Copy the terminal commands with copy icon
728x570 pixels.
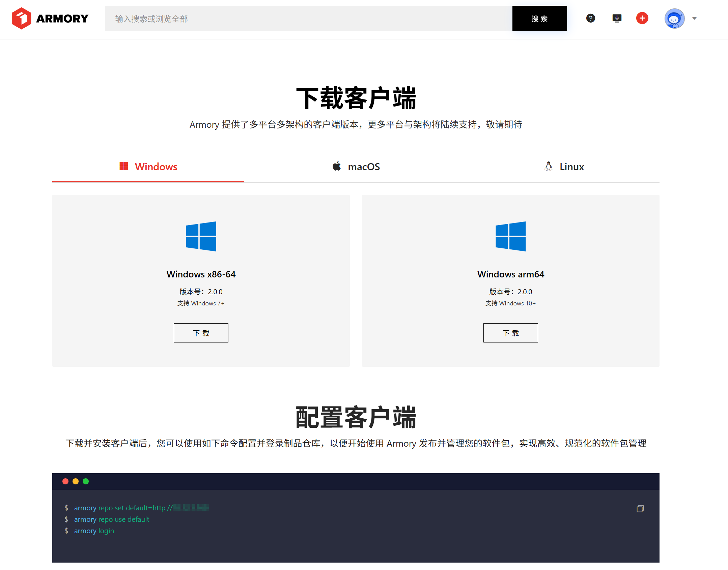tap(640, 509)
